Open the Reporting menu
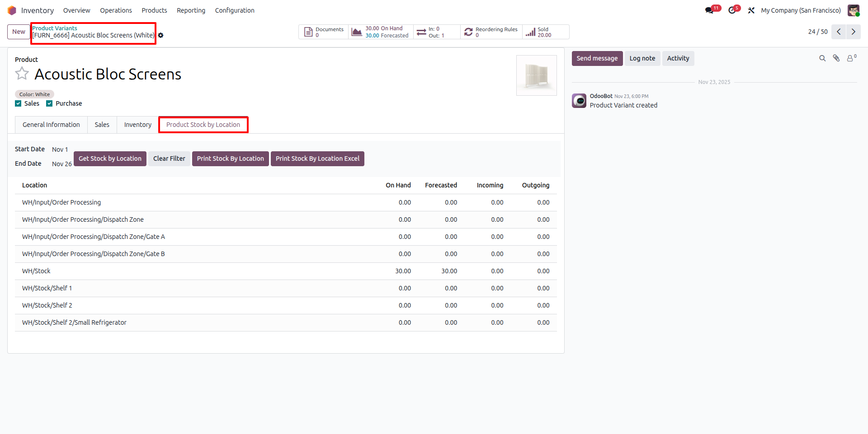 191,10
